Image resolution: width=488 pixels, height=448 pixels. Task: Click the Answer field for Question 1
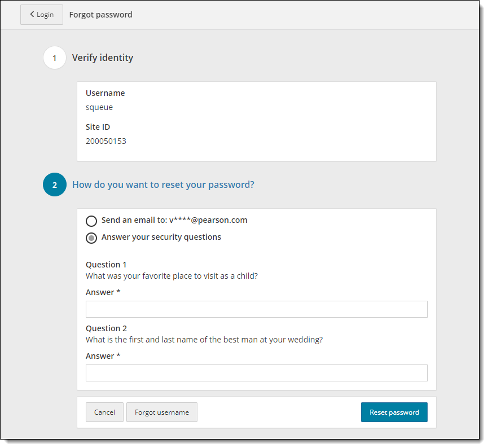[256, 309]
